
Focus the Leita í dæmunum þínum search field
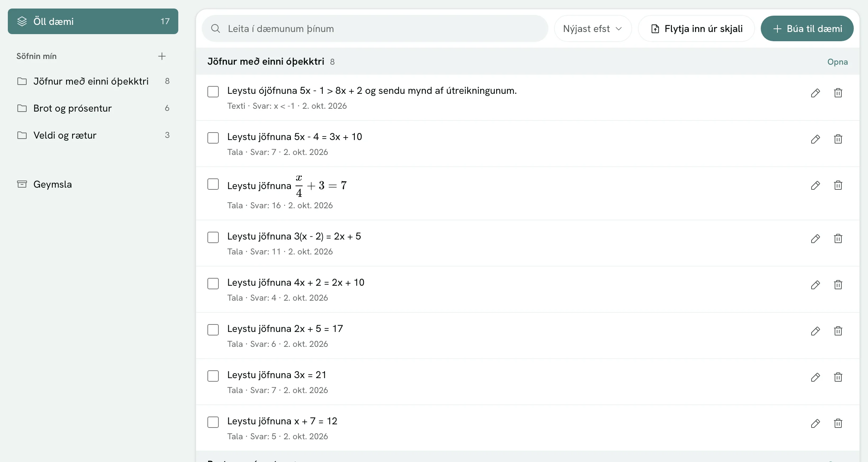pyautogui.click(x=375, y=28)
